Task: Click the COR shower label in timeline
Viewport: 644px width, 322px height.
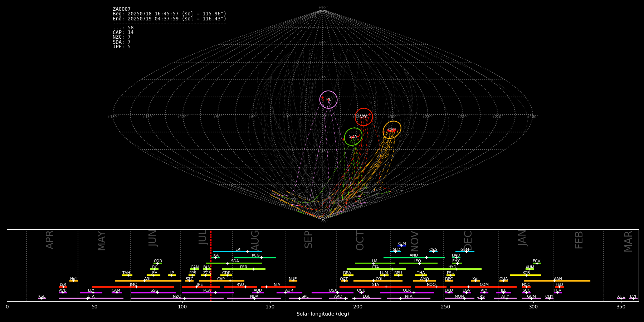Action: pyautogui.click(x=158, y=261)
